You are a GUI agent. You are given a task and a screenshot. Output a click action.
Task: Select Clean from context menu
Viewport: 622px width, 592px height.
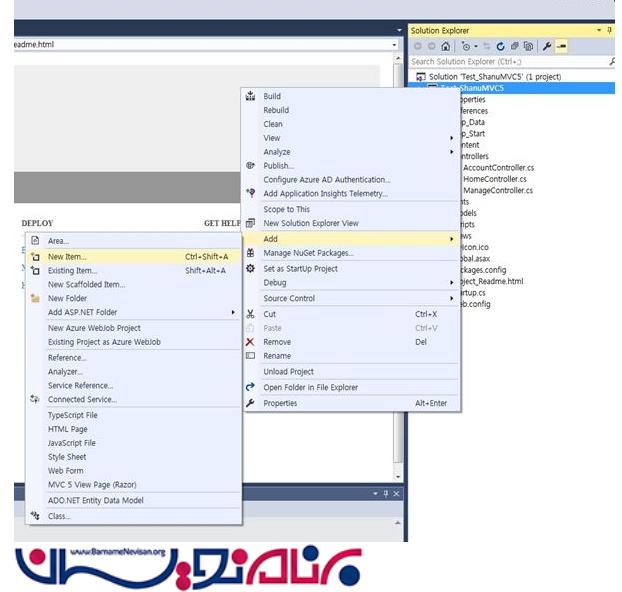point(273,124)
